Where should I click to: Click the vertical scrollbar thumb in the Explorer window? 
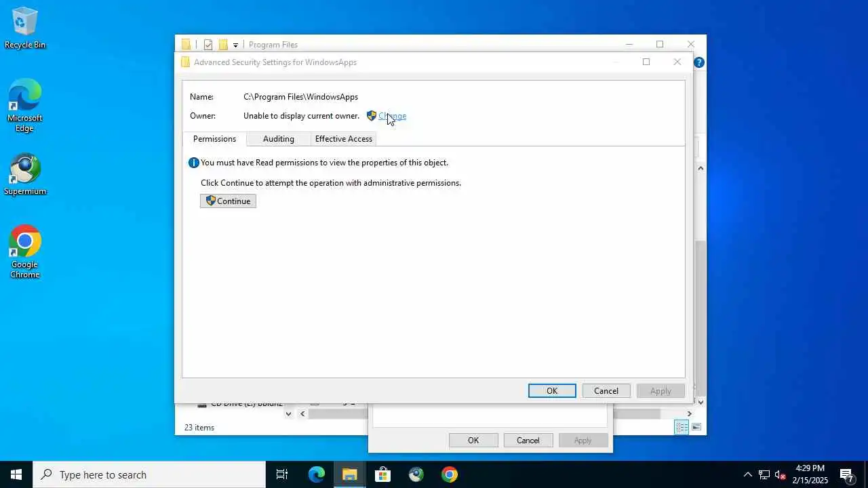(x=701, y=317)
